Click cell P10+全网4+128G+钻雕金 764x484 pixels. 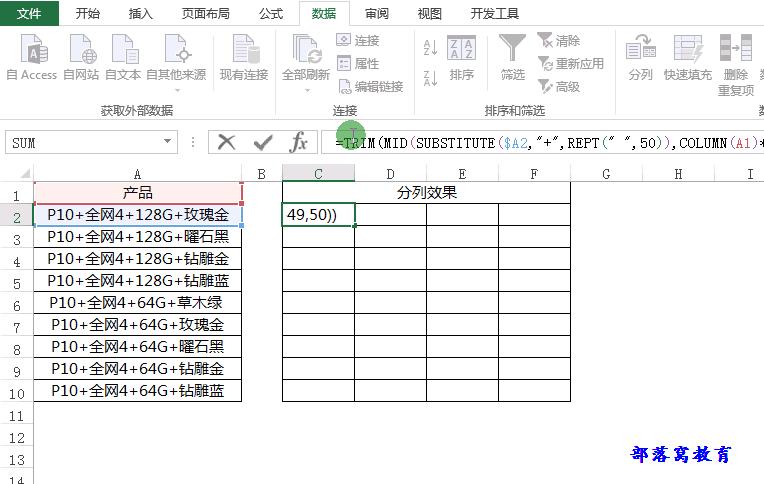138,259
